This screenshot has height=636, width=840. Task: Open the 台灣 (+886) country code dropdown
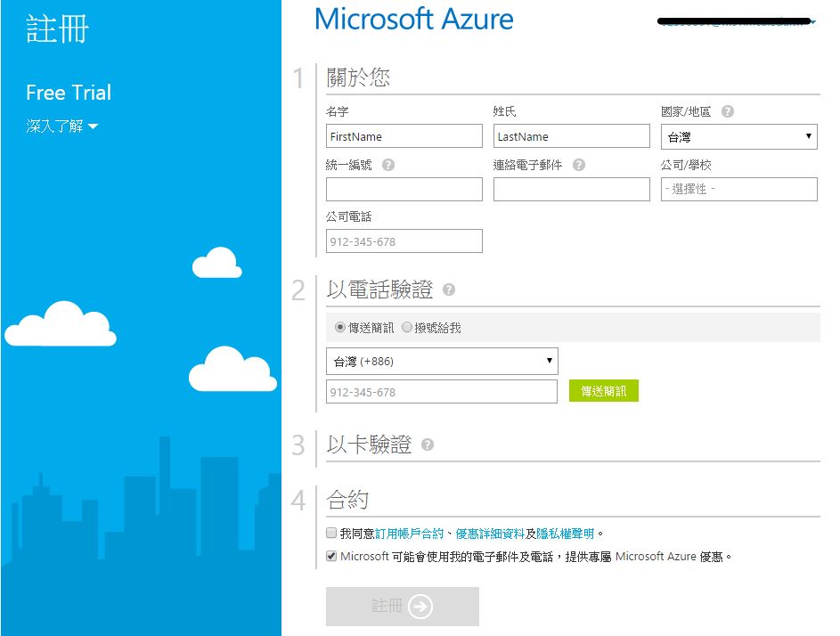tap(442, 361)
